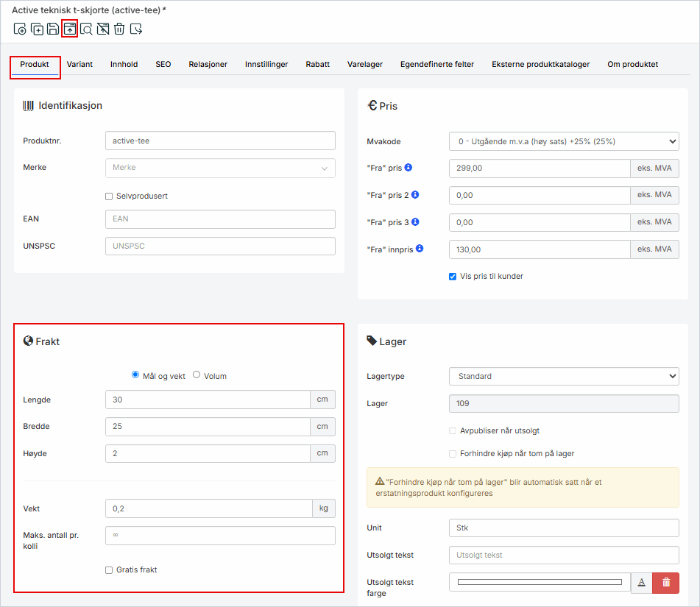
Task: Click the Utsolgt tekst farge color swatch
Action: (x=540, y=583)
